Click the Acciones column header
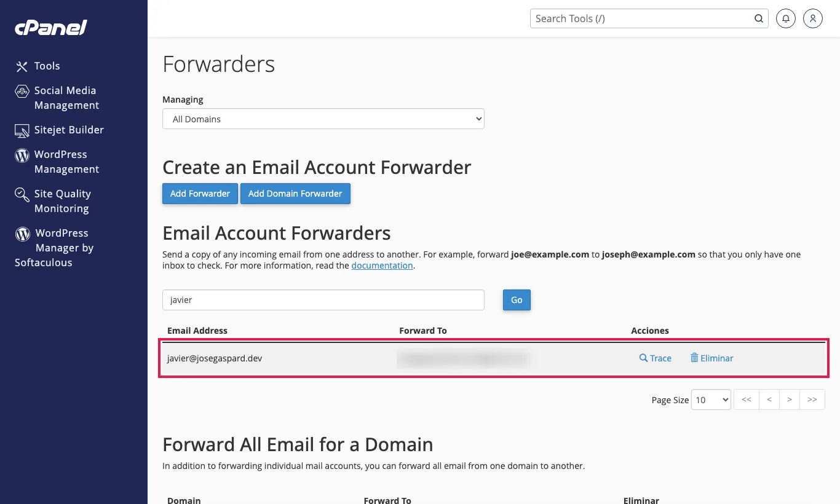Viewport: 840px width, 504px height. [x=650, y=331]
